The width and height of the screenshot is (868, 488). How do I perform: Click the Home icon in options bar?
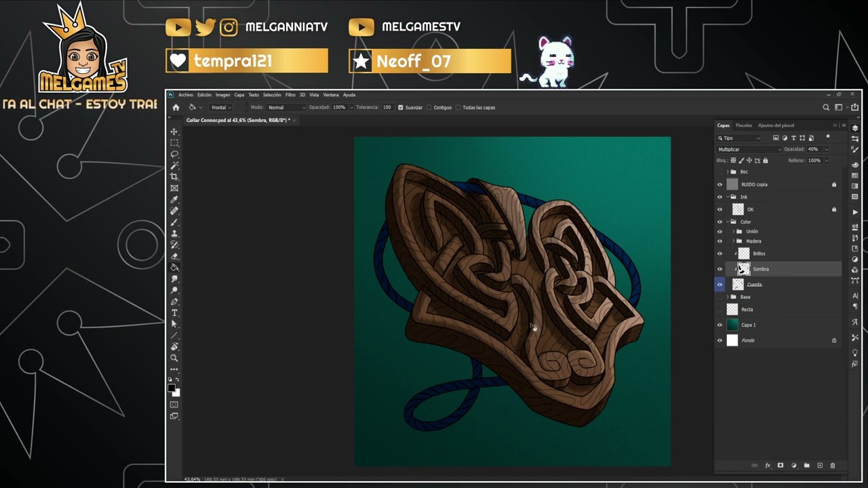[176, 107]
